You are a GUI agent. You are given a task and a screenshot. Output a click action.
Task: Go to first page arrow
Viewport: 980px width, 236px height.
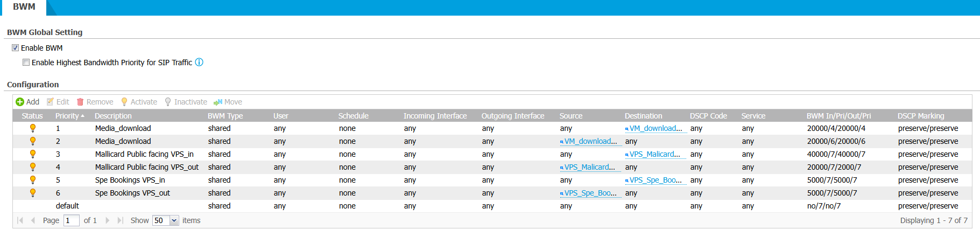[x=20, y=220]
